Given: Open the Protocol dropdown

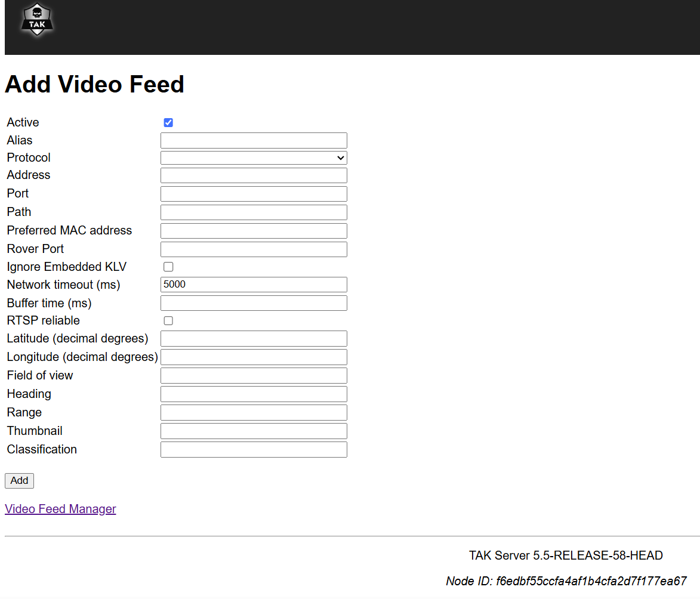Looking at the screenshot, I should click(x=254, y=158).
